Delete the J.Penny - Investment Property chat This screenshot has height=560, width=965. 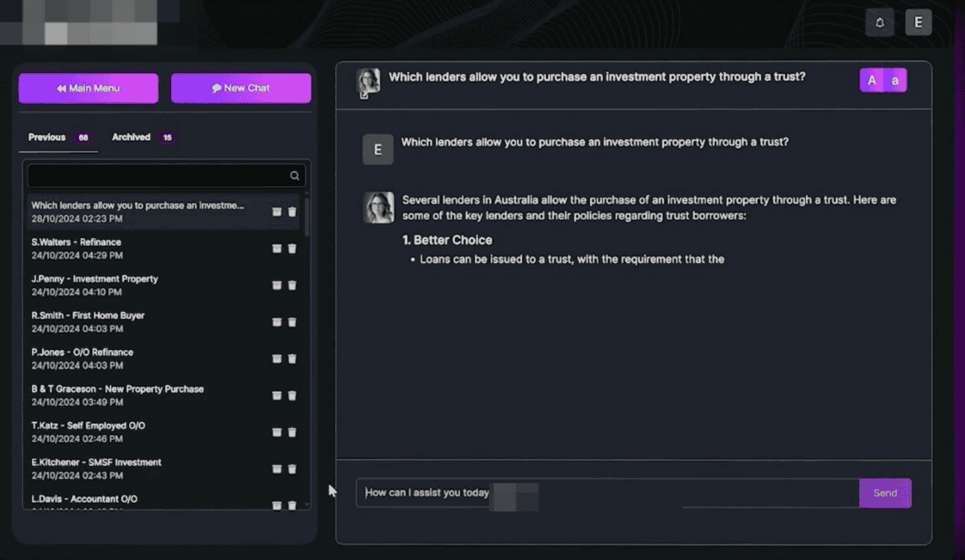click(292, 285)
